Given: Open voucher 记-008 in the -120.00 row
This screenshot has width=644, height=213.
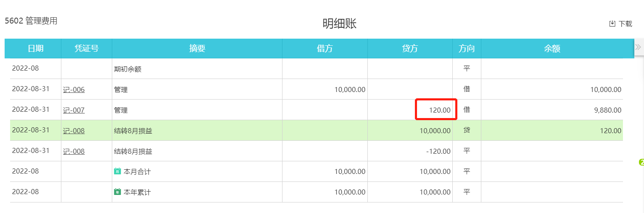Looking at the screenshot, I should pos(74,151).
